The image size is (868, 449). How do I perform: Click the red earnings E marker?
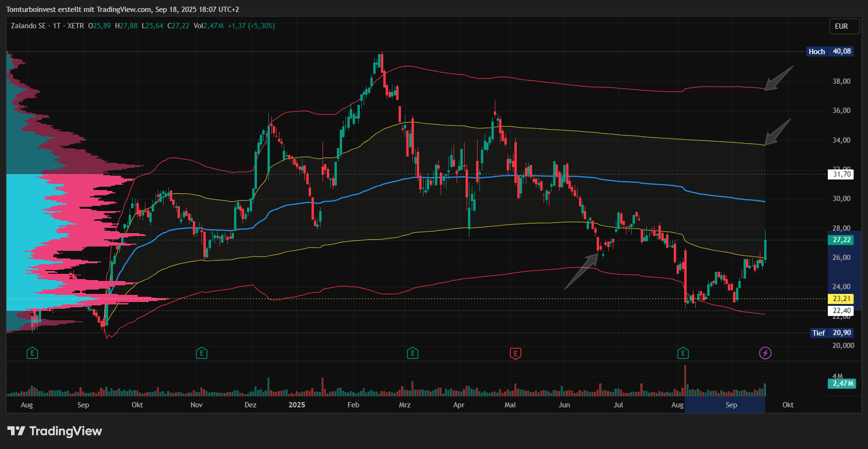tap(515, 354)
